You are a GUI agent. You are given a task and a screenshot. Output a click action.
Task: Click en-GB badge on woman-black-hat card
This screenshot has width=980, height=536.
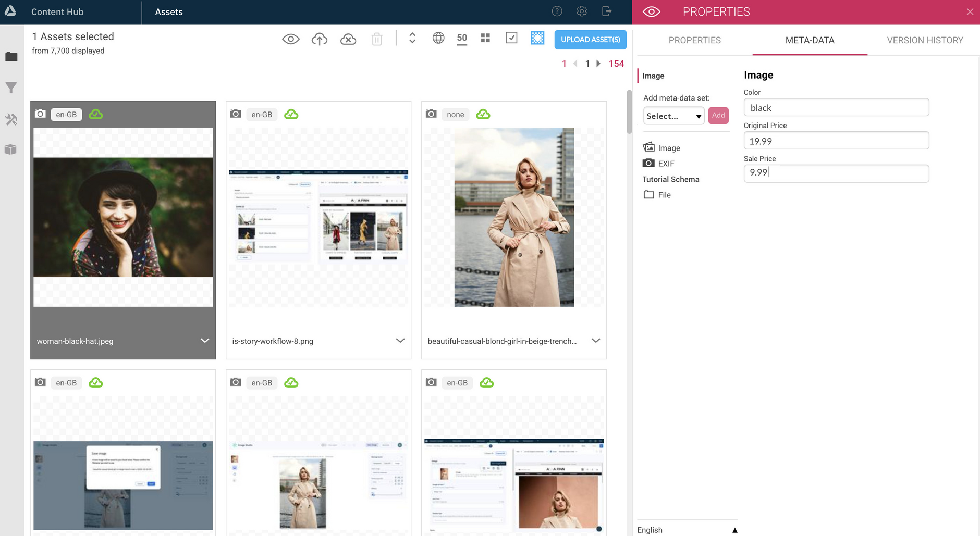point(66,115)
